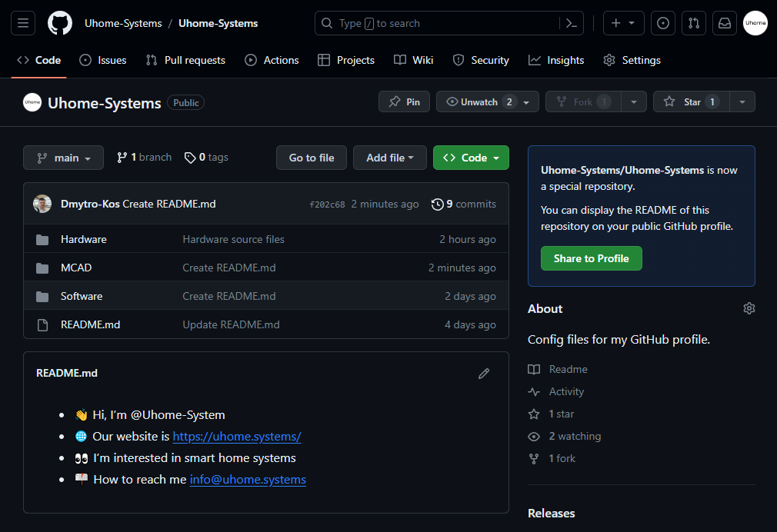Open the user avatar menu
This screenshot has height=532, width=777.
(x=755, y=23)
